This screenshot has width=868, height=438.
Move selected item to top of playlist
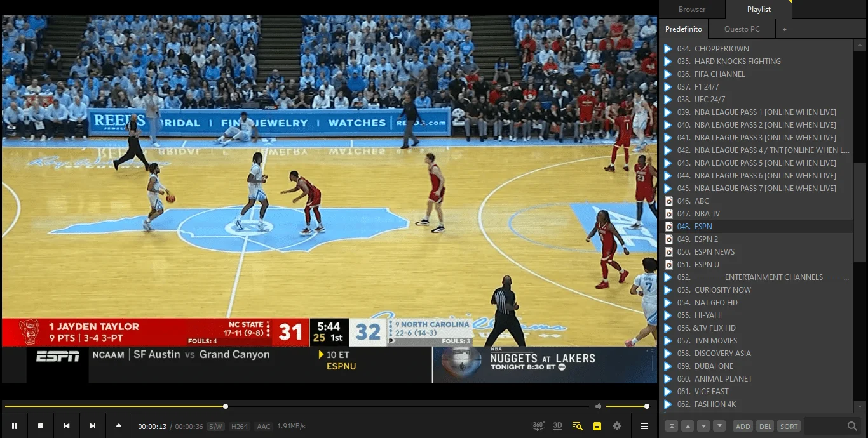[x=672, y=426]
